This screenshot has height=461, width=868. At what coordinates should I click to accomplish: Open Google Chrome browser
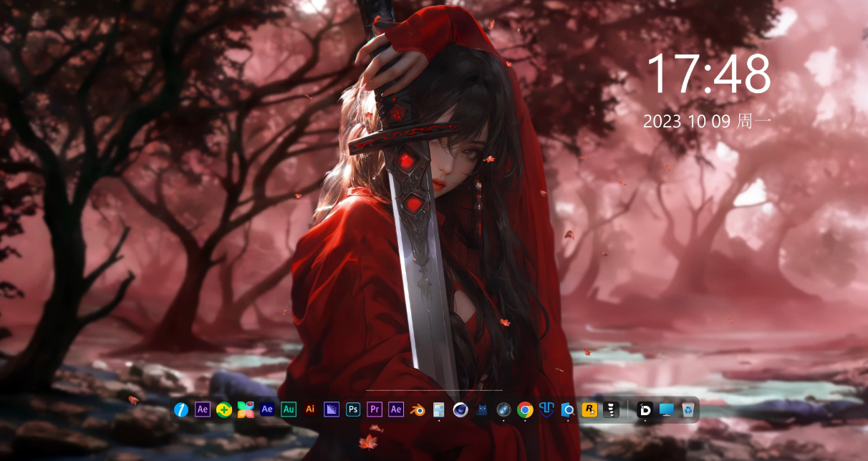[x=525, y=409]
